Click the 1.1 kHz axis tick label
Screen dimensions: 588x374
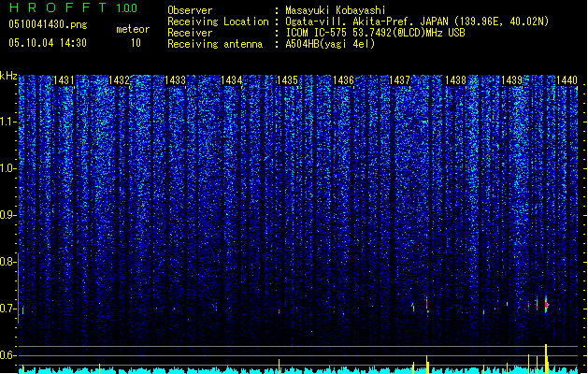coord(7,122)
